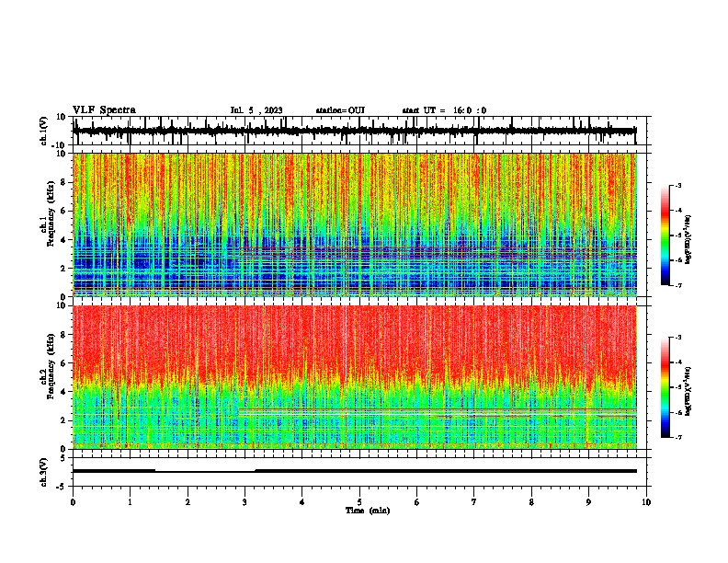This screenshot has width=728, height=563.
Task: Click the "VLF Spectra" title text
Action: [104, 110]
